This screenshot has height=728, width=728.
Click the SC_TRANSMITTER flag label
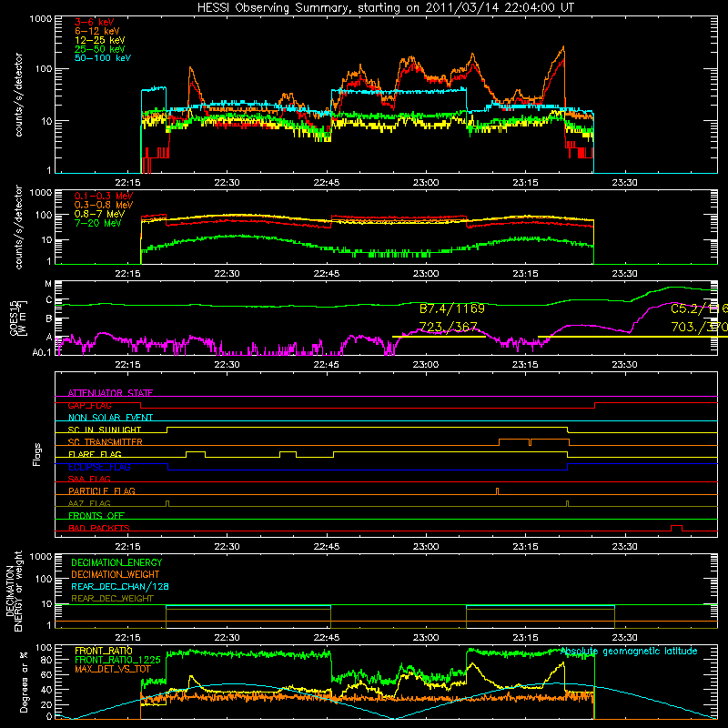[106, 442]
